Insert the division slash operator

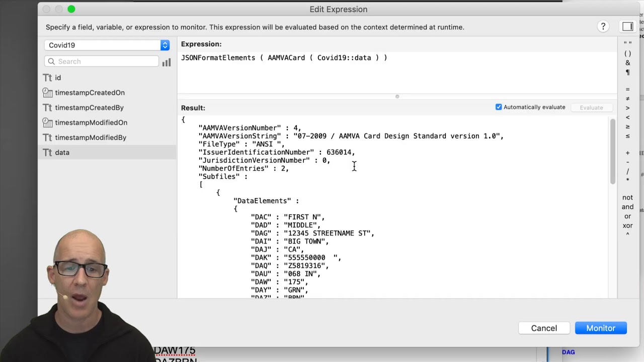pos(627,171)
